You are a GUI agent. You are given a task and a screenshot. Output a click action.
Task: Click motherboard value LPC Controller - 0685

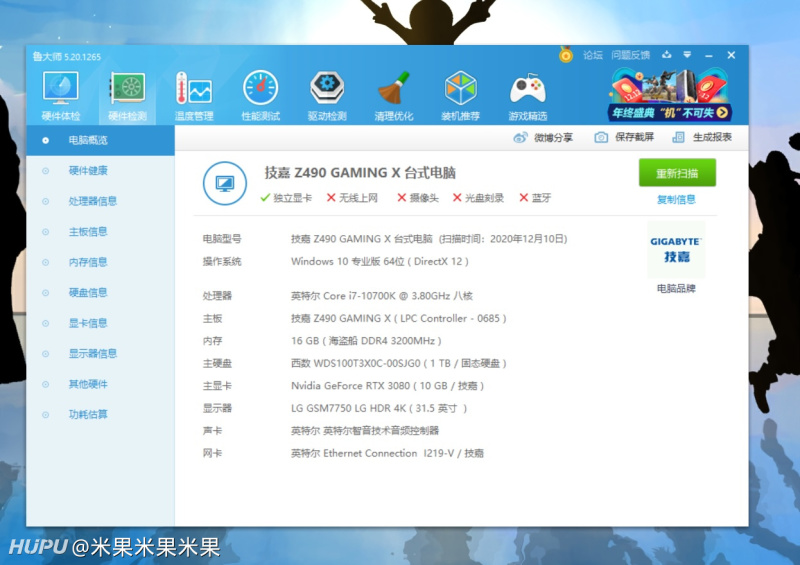398,318
